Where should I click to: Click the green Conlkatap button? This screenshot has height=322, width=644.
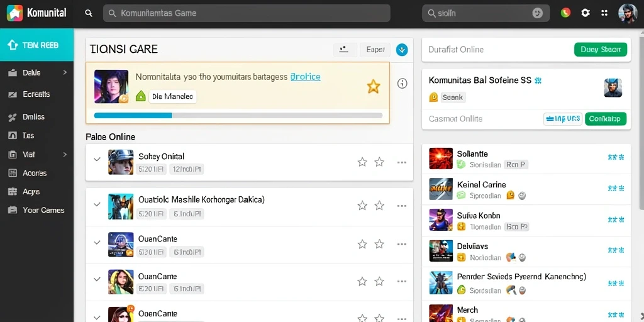pos(606,119)
